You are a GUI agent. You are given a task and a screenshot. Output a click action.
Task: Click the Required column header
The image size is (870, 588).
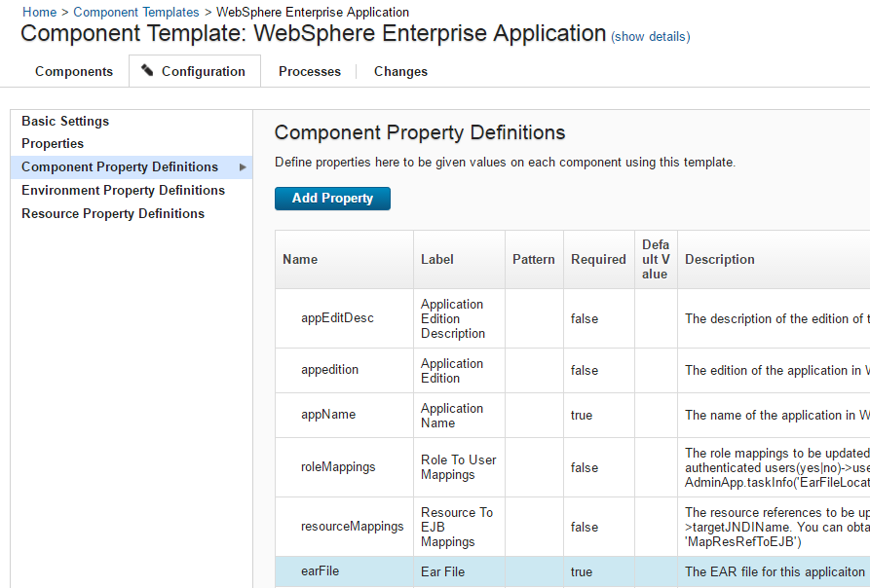tap(598, 260)
